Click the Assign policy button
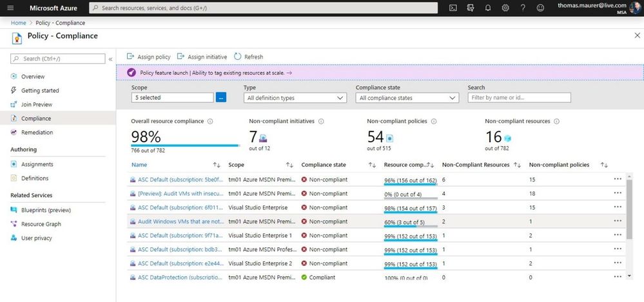 [x=148, y=57]
